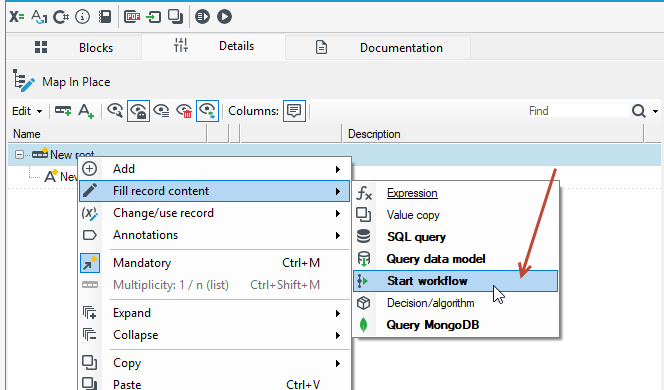Collapse the New root tree node
Viewport: 664px width, 390px height.
[19, 155]
